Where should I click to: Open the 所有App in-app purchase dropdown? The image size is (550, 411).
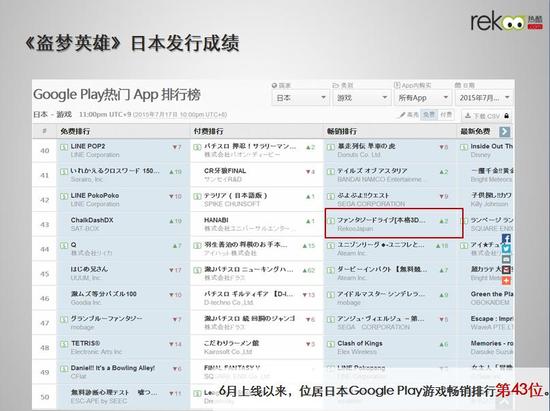[422, 97]
